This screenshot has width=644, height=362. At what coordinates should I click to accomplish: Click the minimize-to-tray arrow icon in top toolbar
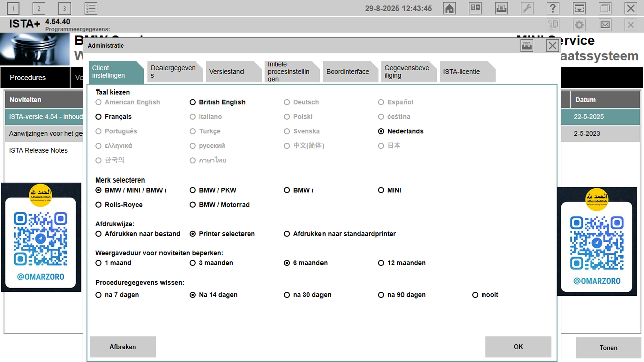[579, 8]
